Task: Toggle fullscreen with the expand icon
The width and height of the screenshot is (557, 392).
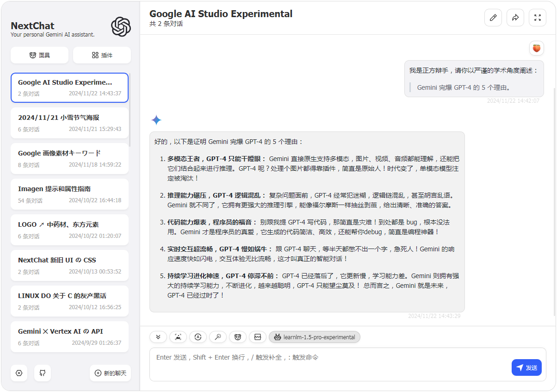Action: coord(538,18)
